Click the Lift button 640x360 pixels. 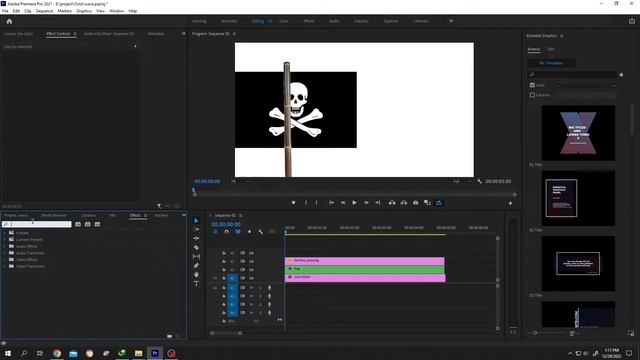392,203
